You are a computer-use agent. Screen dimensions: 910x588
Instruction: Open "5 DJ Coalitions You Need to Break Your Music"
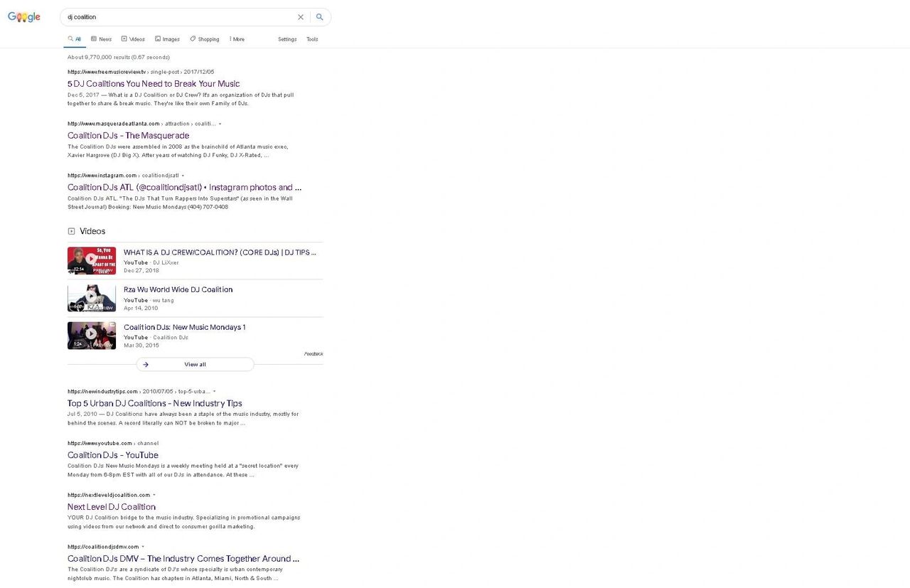point(154,84)
